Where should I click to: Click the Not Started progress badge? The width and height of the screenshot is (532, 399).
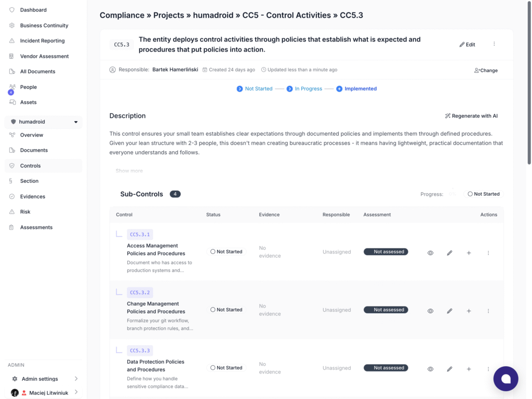tap(483, 194)
